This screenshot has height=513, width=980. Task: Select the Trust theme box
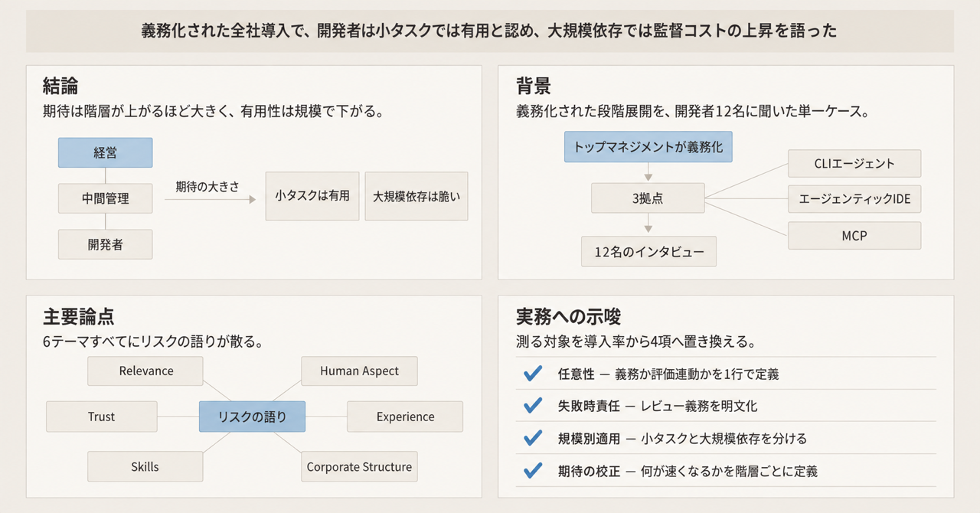(x=102, y=417)
